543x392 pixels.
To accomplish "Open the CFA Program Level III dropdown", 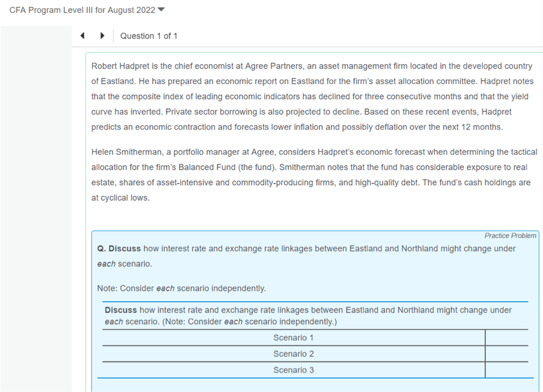I will point(162,10).
